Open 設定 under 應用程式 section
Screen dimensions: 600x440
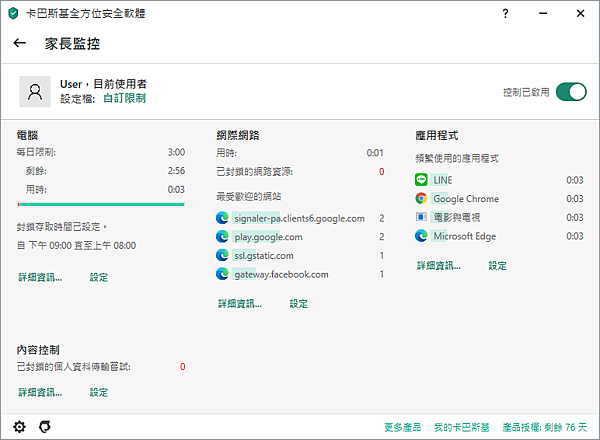(x=497, y=266)
